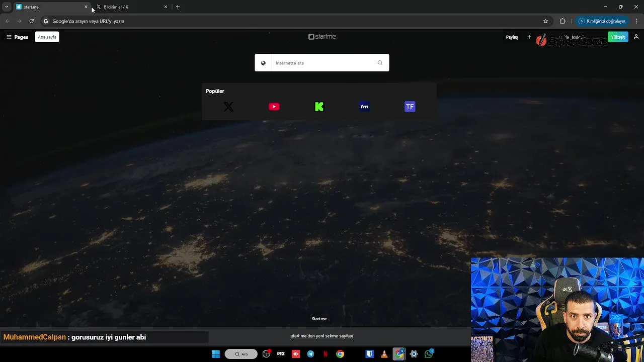Viewport: 644px width, 362px height.
Task: Click the 'Start.me' photo credit text
Action: point(319,319)
